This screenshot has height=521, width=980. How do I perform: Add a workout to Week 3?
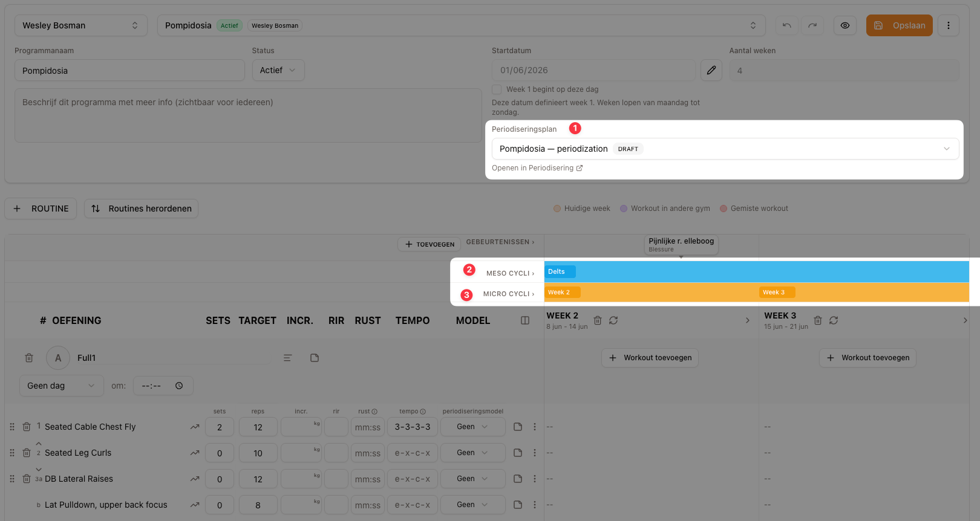[x=868, y=358]
